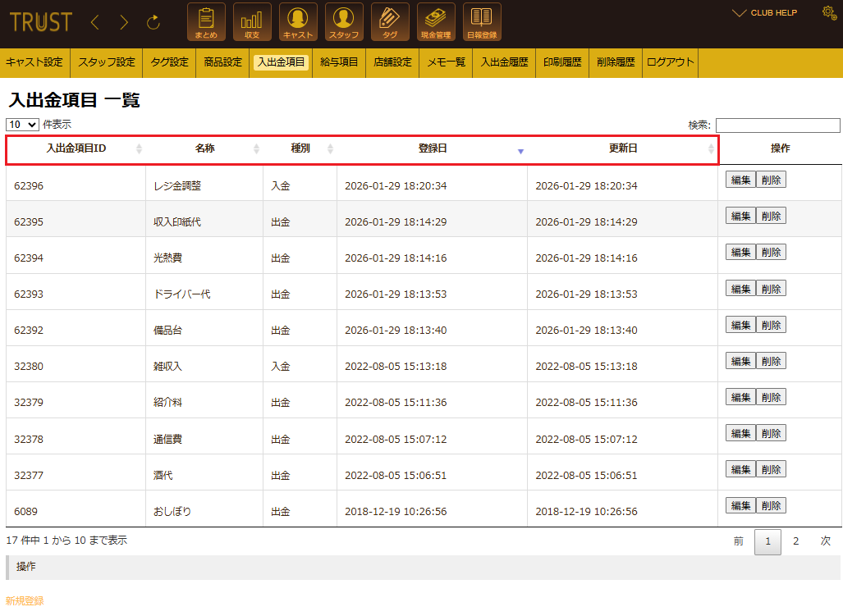Open the 現金管理 cash management icon
The width and height of the screenshot is (843, 616).
coord(436,22)
